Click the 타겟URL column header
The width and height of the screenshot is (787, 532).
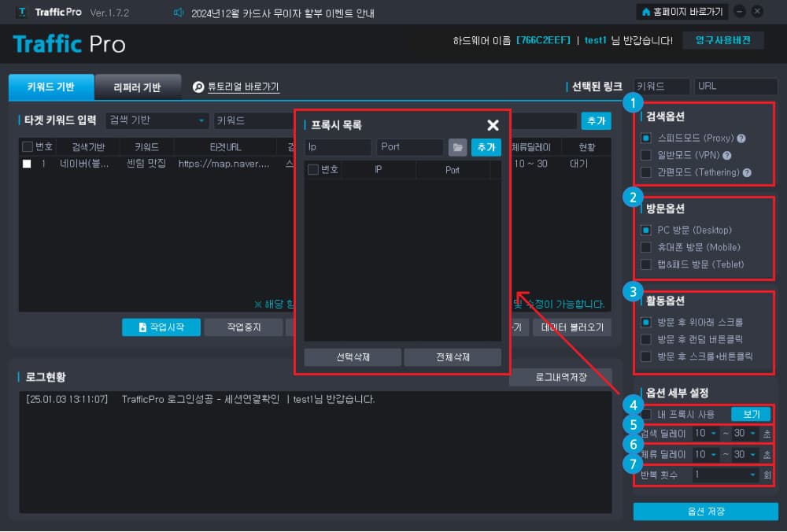tap(225, 147)
